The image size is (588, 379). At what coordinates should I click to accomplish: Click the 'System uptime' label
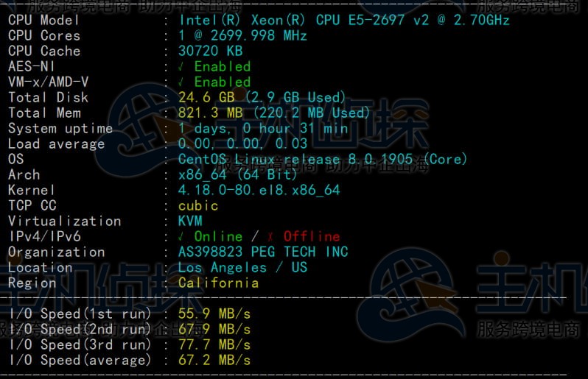coord(60,129)
